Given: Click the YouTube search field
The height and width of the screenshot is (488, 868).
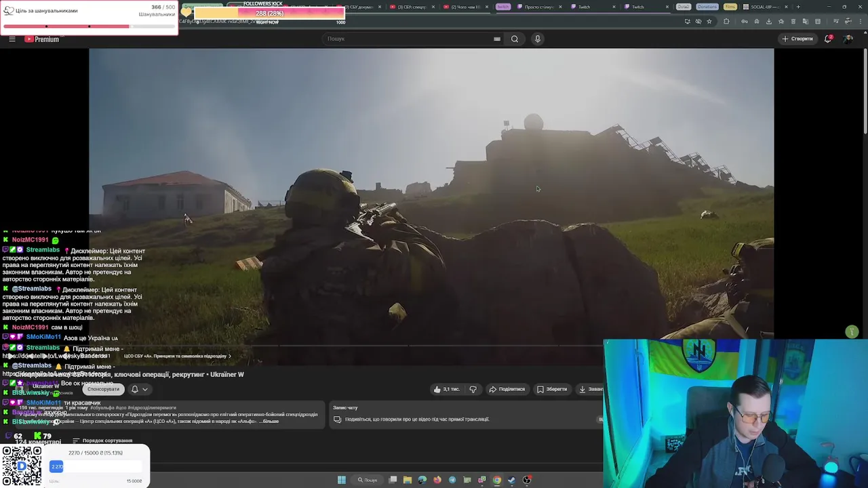Looking at the screenshot, I should tap(407, 39).
